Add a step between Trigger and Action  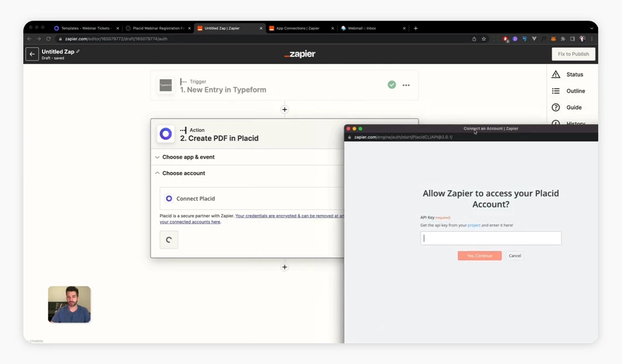[x=285, y=110]
